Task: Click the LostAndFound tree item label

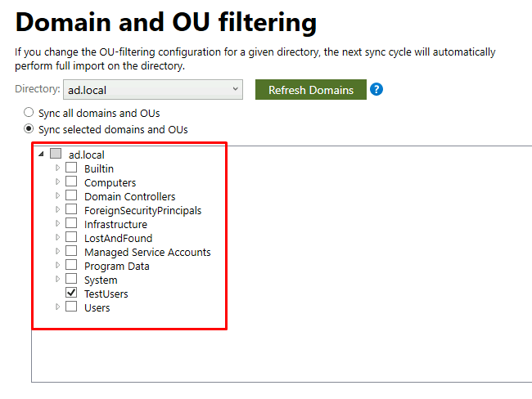Action: pos(118,238)
